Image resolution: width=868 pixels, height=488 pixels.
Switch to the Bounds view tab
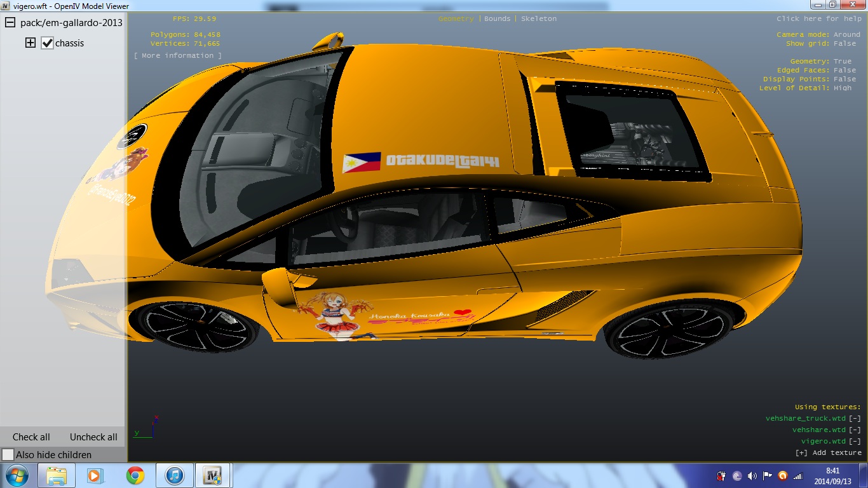pos(498,18)
